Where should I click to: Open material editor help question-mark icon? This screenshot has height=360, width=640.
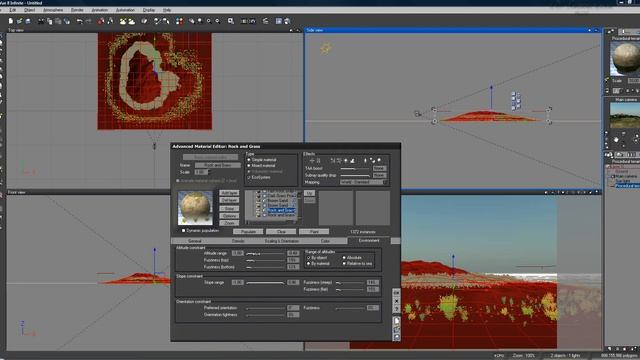tap(396, 309)
